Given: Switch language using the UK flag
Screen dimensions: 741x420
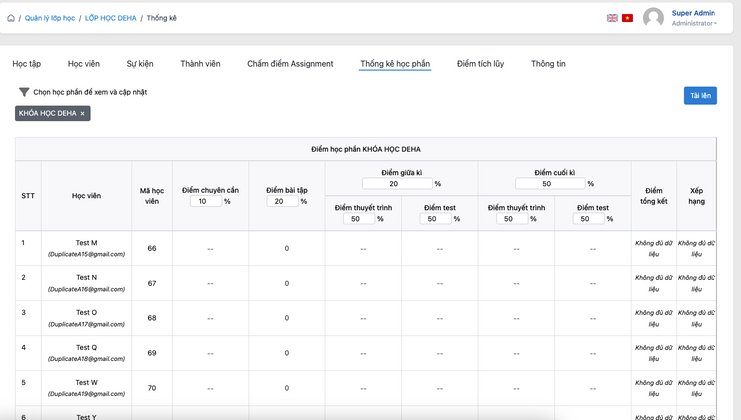Looking at the screenshot, I should 612,18.
